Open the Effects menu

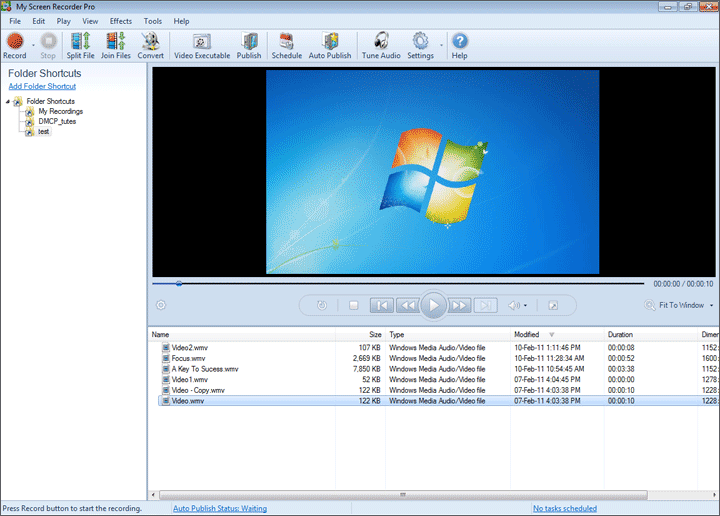pos(120,21)
